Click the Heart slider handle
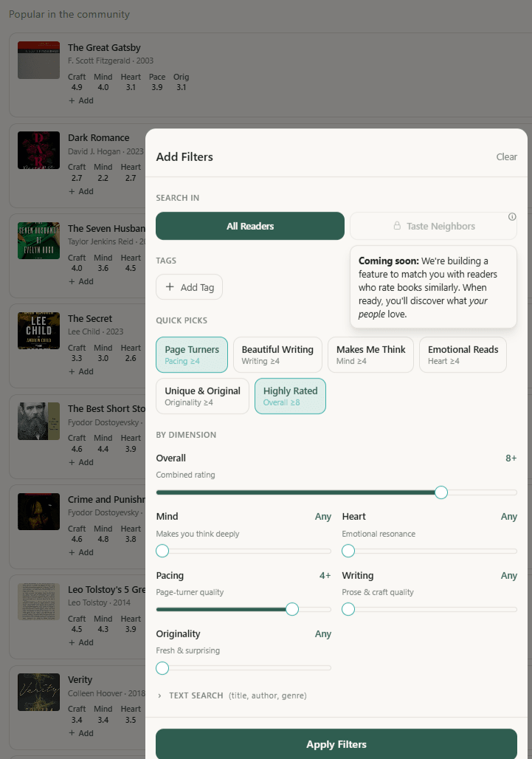The width and height of the screenshot is (532, 759). point(348,551)
